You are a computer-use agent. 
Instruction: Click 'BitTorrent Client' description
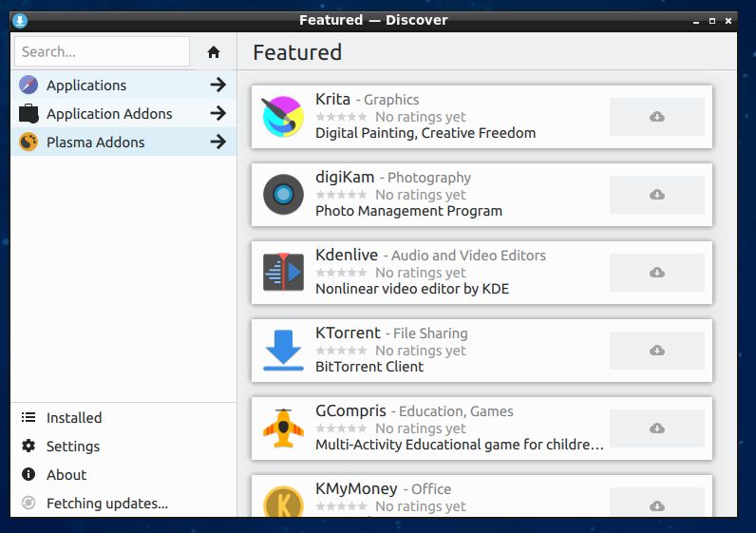click(369, 367)
